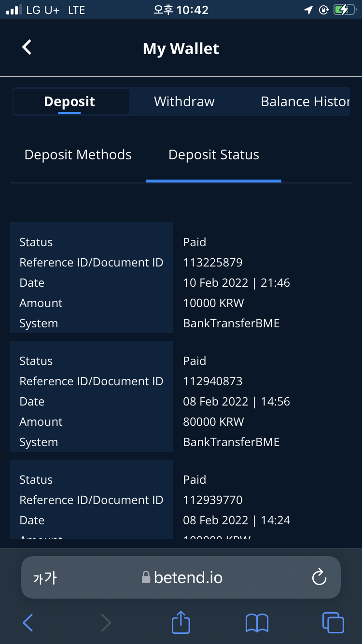Open the Balance History tab
This screenshot has height=644, width=362.
[305, 101]
